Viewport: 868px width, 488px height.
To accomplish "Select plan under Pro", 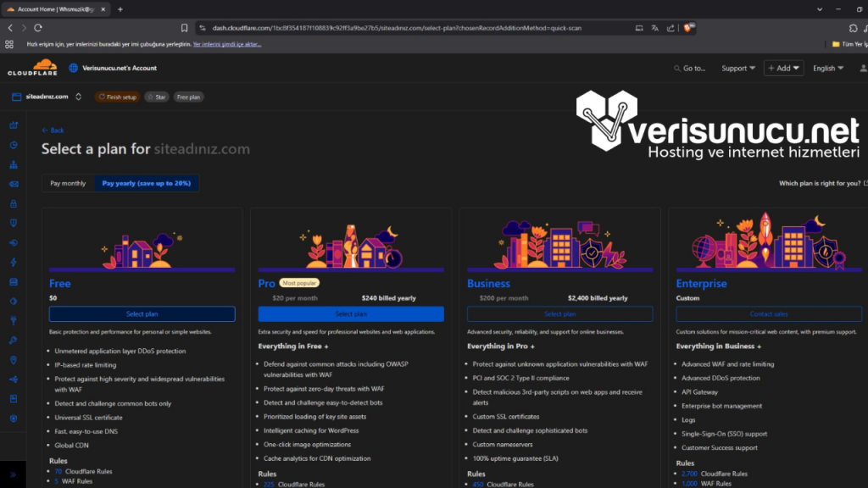I will tap(351, 313).
